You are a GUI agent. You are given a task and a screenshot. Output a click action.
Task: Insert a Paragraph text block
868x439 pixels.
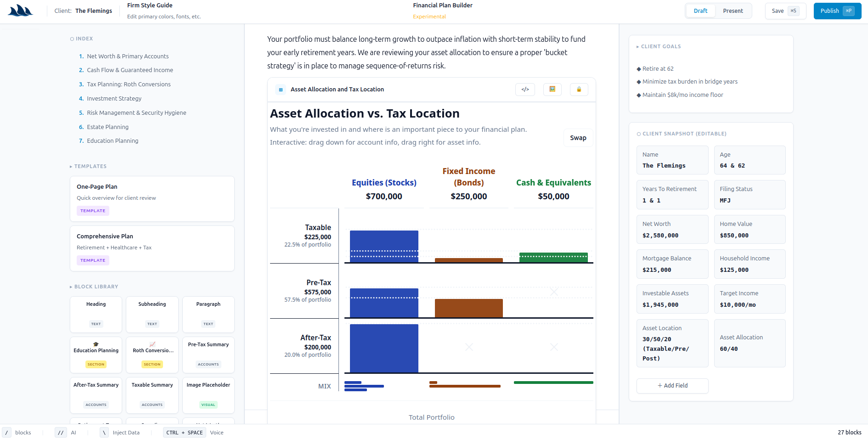tap(209, 315)
